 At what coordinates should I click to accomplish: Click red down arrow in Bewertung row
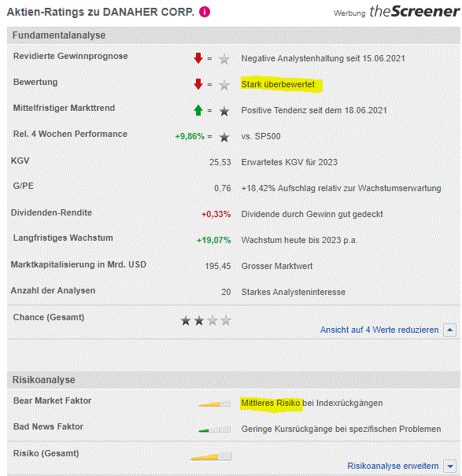click(198, 84)
